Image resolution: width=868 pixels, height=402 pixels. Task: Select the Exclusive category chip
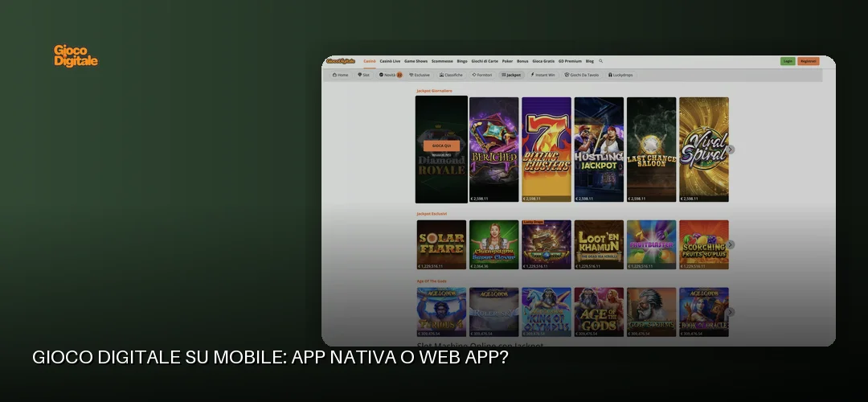click(x=420, y=75)
